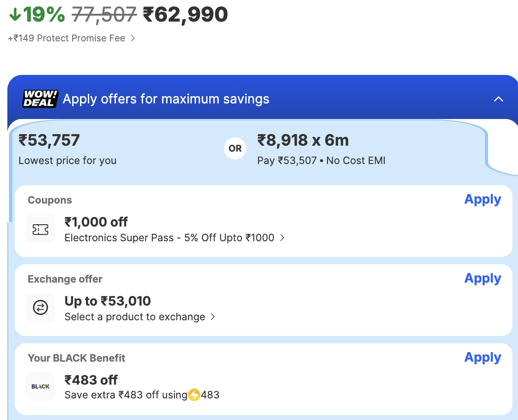
Task: Click the coupon ticket icon
Action: point(40,229)
